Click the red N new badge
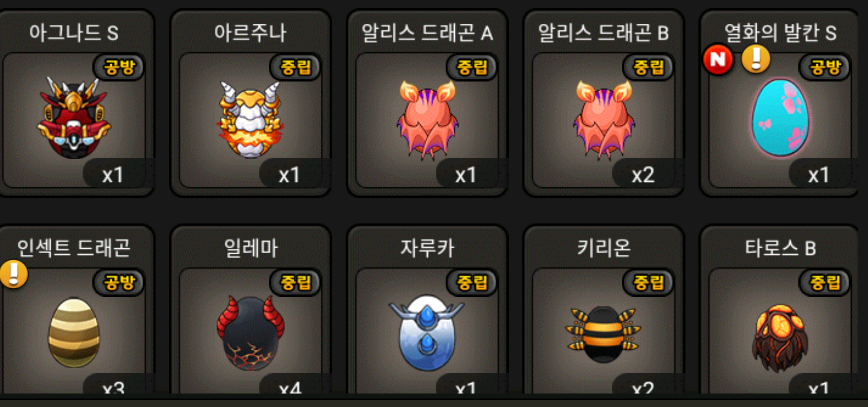This screenshot has width=868, height=407. click(x=718, y=59)
